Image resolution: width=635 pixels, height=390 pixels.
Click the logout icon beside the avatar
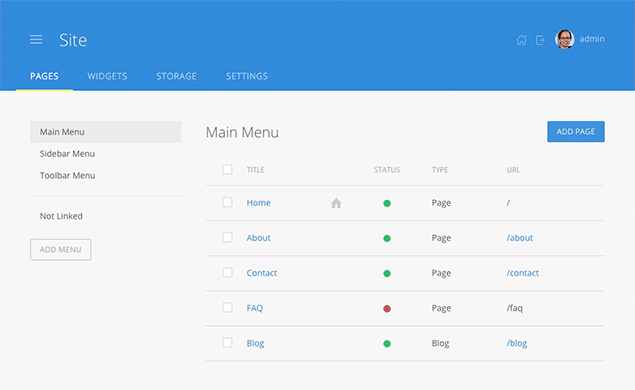click(540, 40)
